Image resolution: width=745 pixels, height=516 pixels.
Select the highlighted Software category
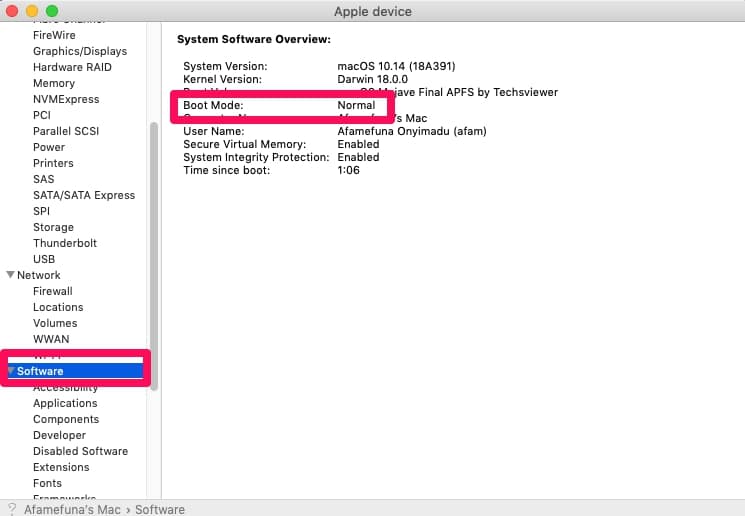point(76,371)
